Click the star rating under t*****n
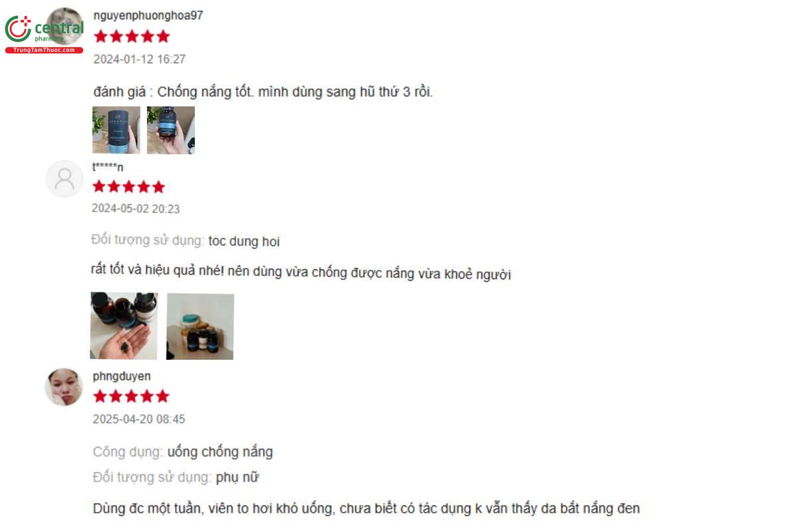Image resolution: width=798 pixels, height=532 pixels. 128,187
